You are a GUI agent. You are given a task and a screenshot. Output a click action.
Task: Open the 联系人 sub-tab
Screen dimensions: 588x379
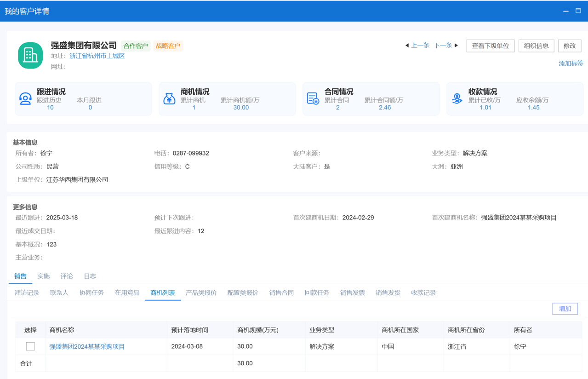(x=59, y=293)
